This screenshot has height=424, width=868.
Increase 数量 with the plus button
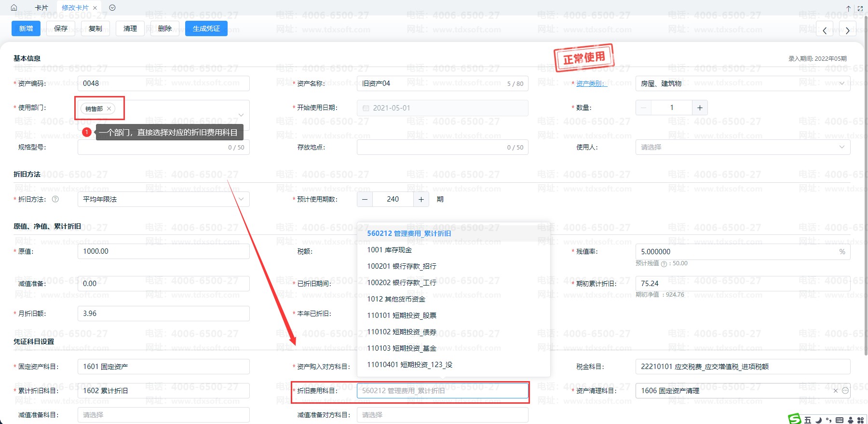[700, 108]
